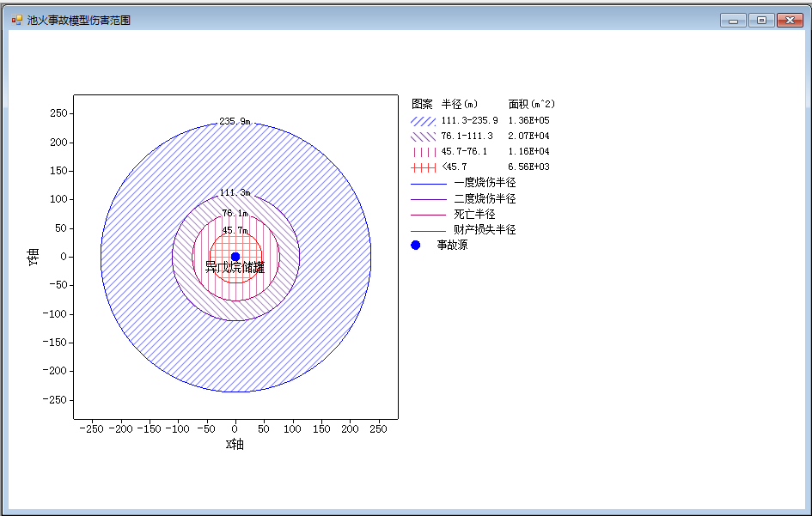Click the red grid swatch for <45.7
The height and width of the screenshot is (516, 812).
pos(423,167)
